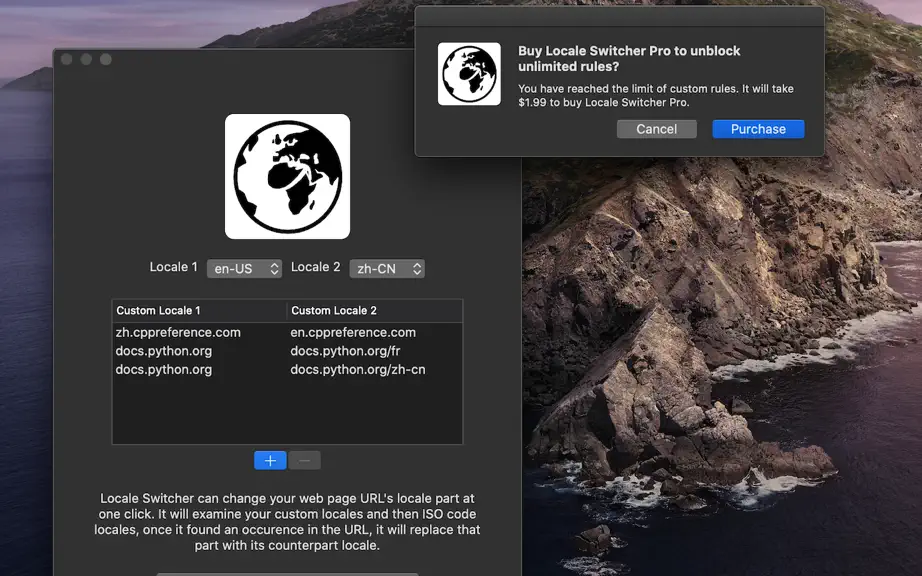Click the Locale Switcher description paragraph

click(x=287, y=522)
